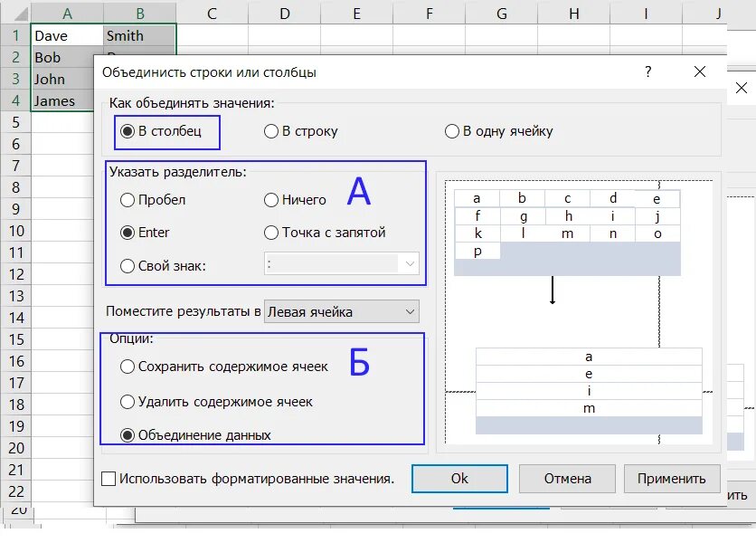Click the select-all corner of the sheet
756x543 pixels.
click(x=17, y=14)
